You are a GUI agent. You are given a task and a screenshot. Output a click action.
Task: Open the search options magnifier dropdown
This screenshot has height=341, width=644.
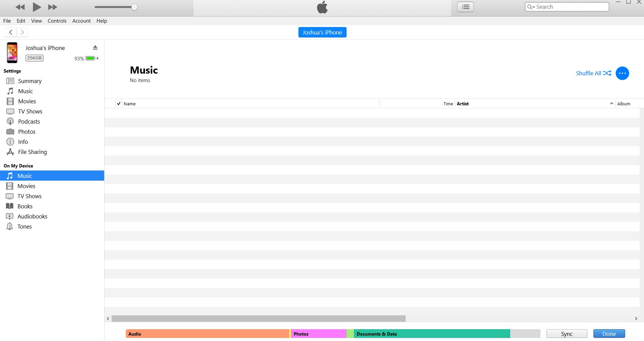(x=531, y=7)
